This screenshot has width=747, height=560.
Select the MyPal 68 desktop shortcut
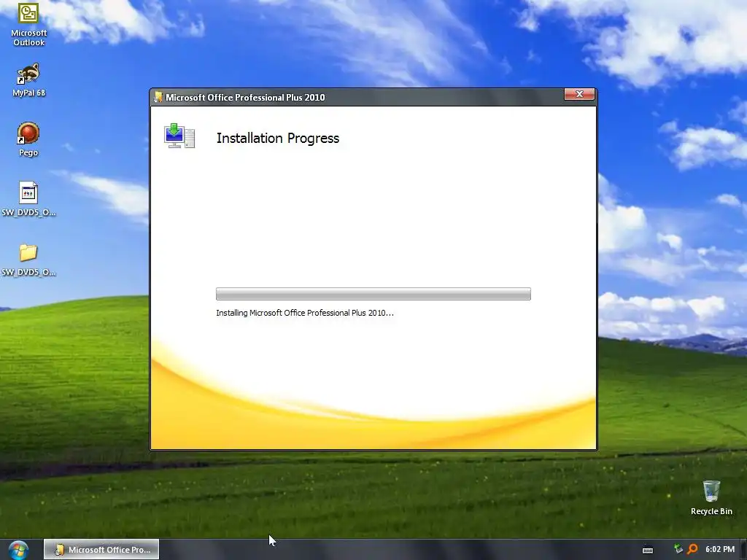point(28,80)
